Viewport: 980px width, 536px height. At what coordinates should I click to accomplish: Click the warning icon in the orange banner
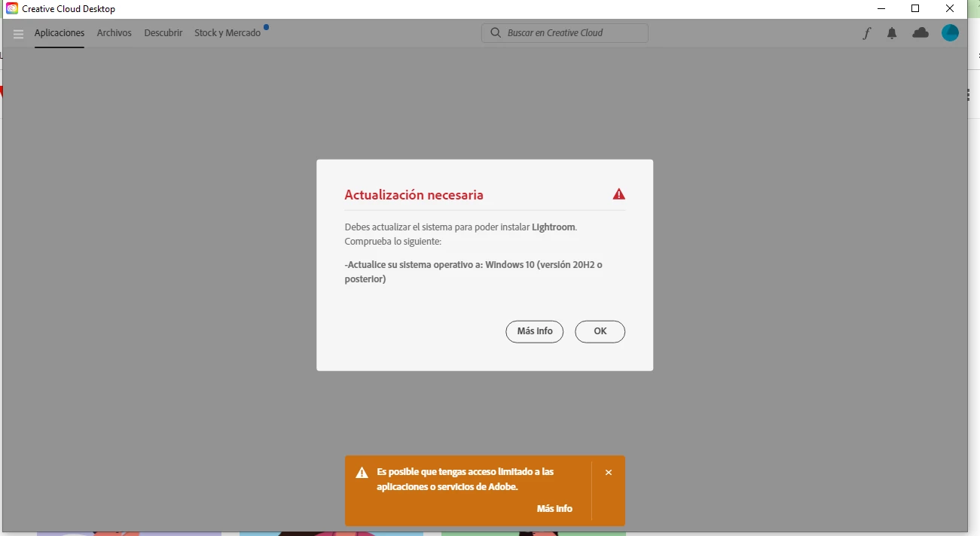[x=362, y=473]
